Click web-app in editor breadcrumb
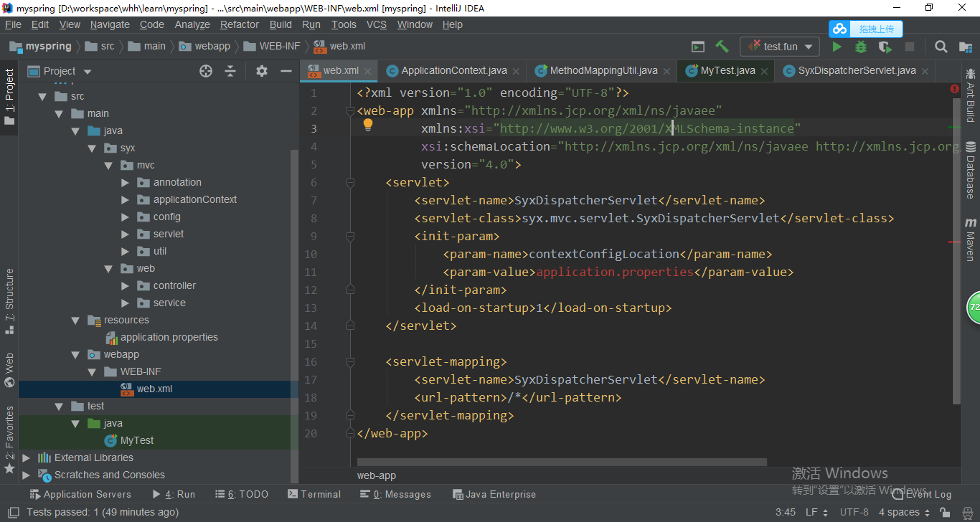The height and width of the screenshot is (522, 980). 377,475
